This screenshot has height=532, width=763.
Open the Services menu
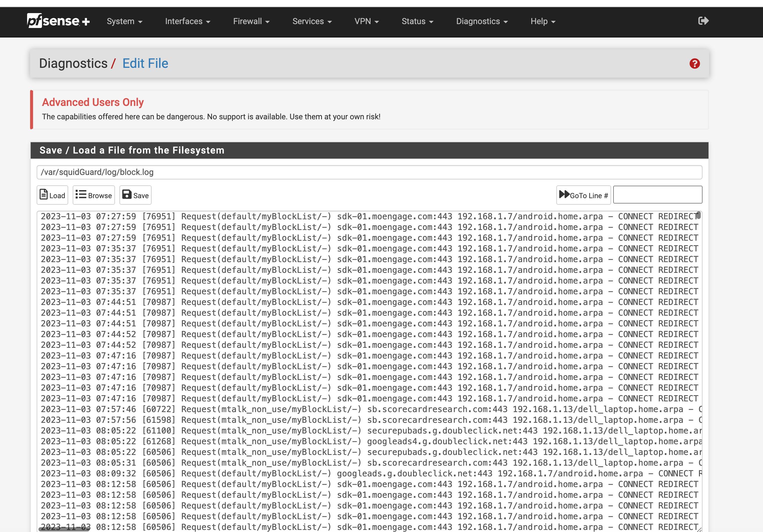(312, 21)
